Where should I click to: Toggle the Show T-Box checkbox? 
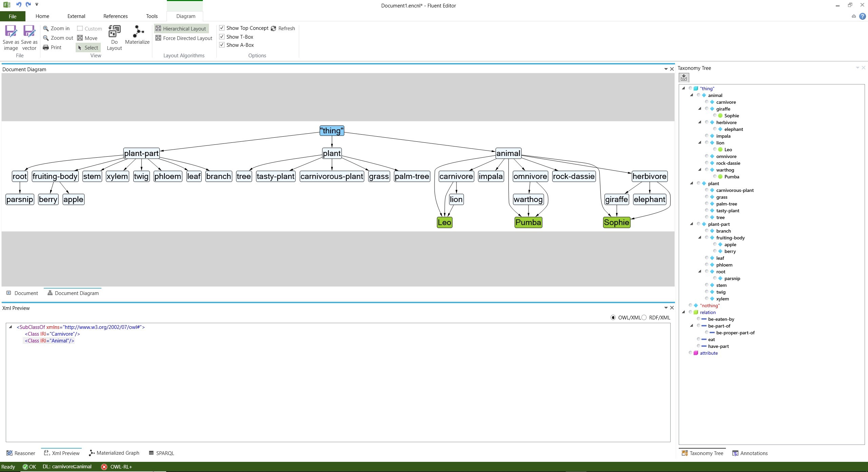222,37
